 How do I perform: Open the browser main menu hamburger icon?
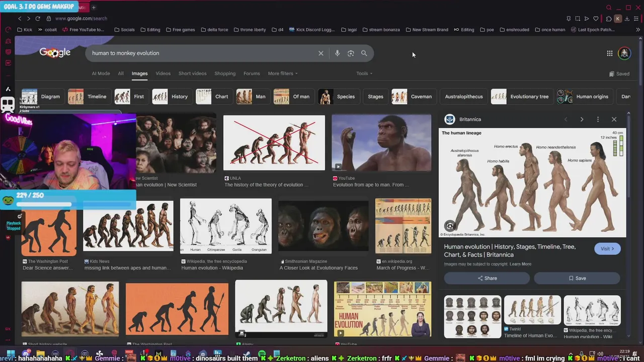[x=636, y=19]
